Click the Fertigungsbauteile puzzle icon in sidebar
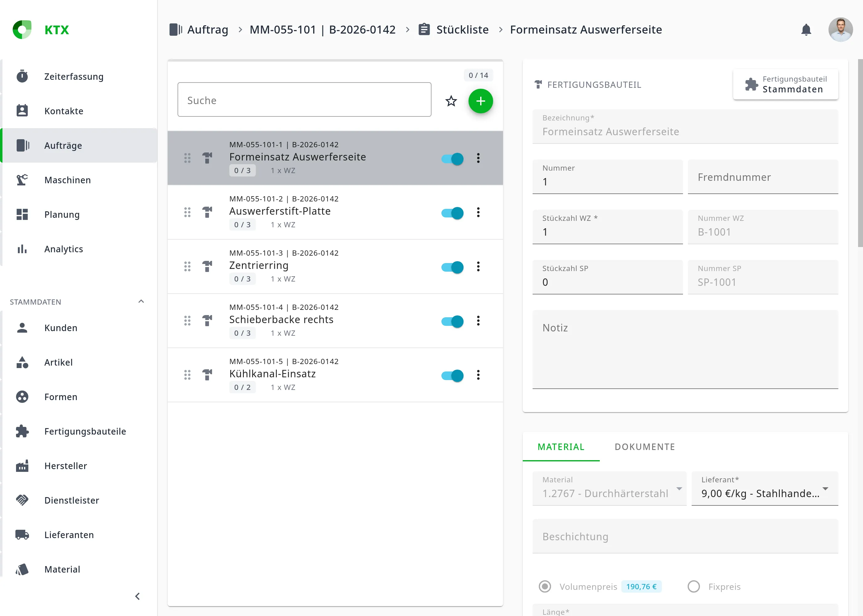 [x=22, y=431]
